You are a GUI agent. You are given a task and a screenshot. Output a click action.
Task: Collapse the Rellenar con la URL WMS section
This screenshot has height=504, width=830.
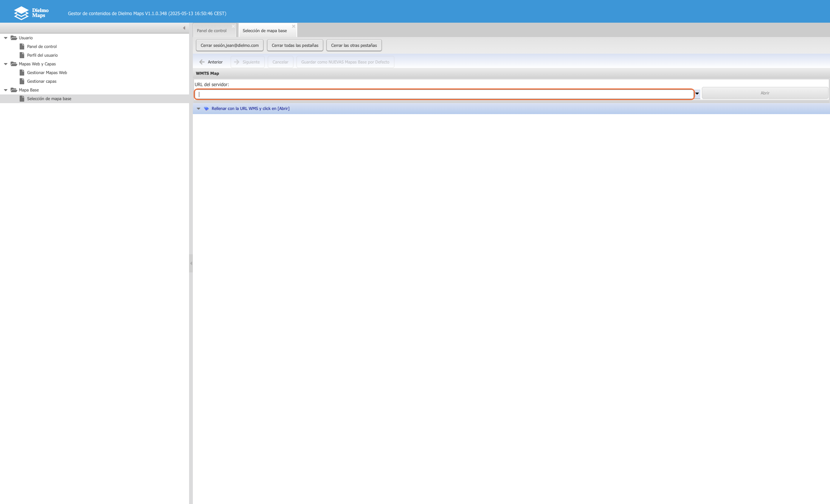point(199,108)
